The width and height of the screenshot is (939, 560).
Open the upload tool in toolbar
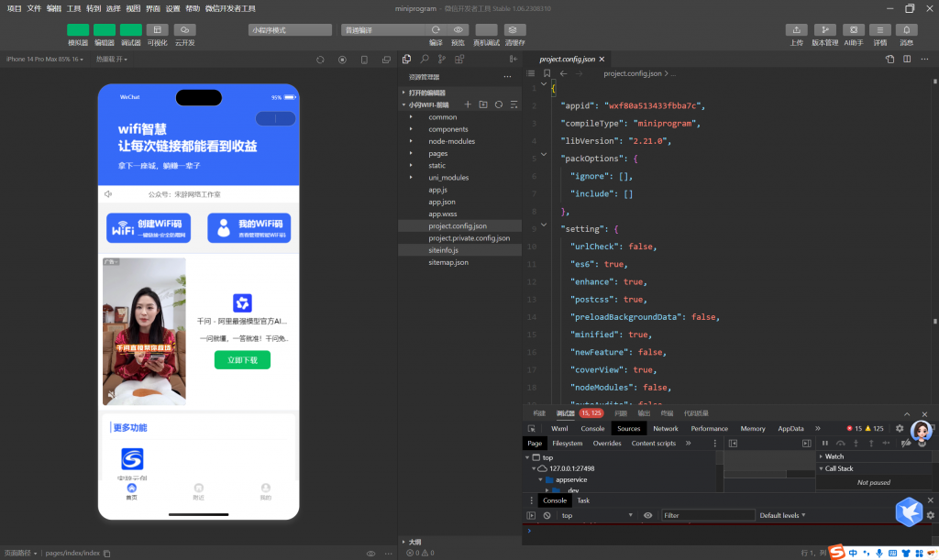797,30
